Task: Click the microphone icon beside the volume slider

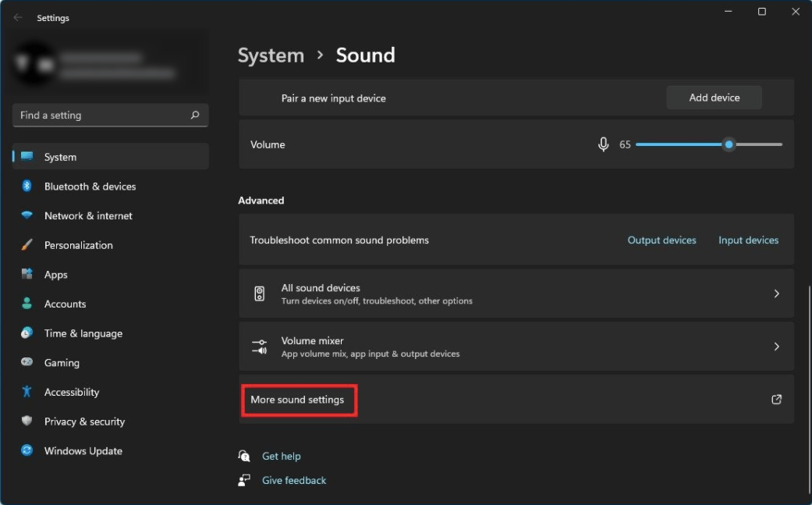Action: point(603,144)
